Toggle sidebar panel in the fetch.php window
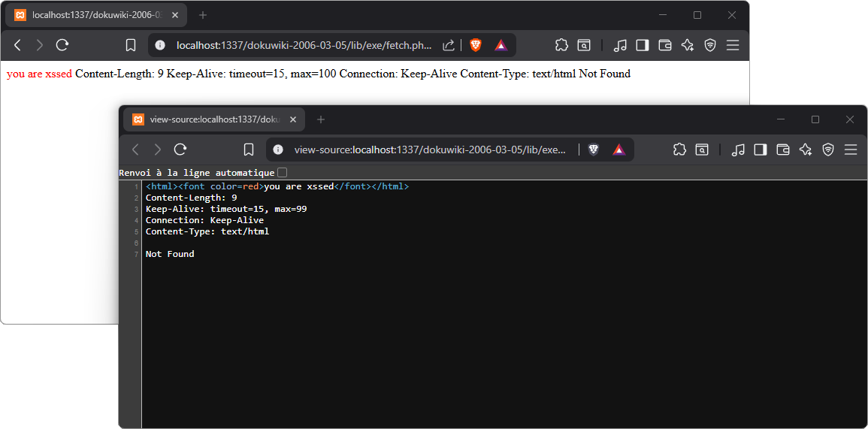The height and width of the screenshot is (429, 868). point(642,45)
